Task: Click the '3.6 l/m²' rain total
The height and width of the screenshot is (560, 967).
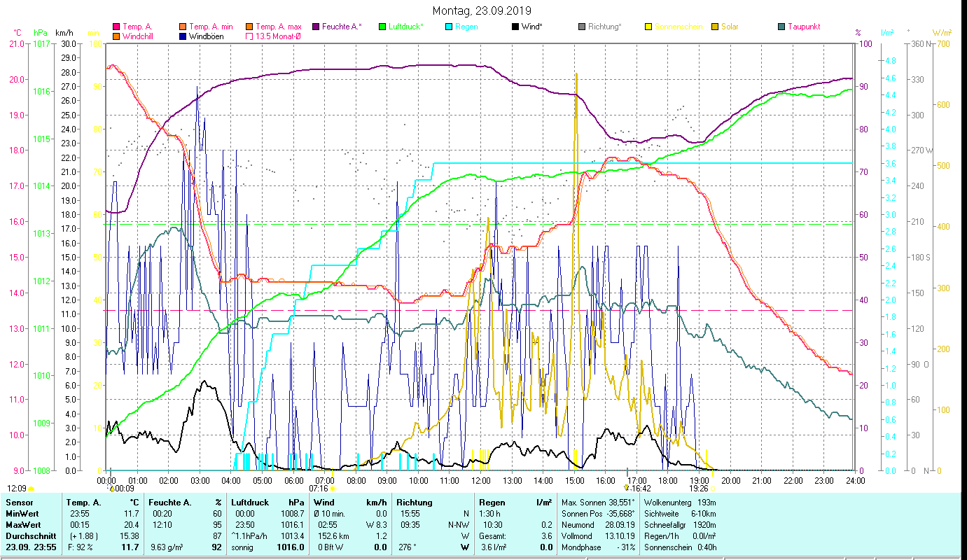Action: (x=494, y=547)
